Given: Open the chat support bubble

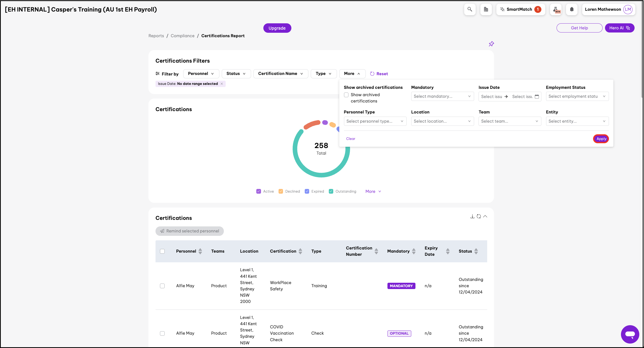Looking at the screenshot, I should click(630, 334).
